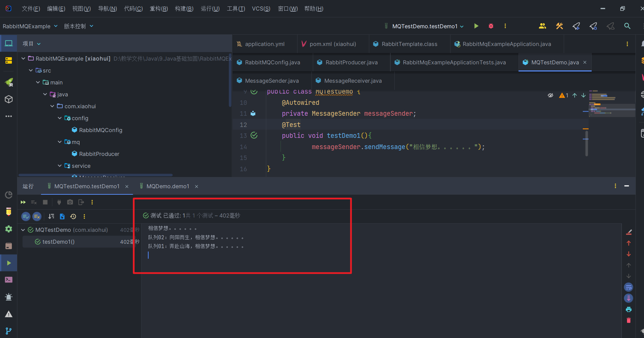Viewport: 644px width, 338px height.
Task: Switch to application.yml editor tab
Action: tap(264, 44)
